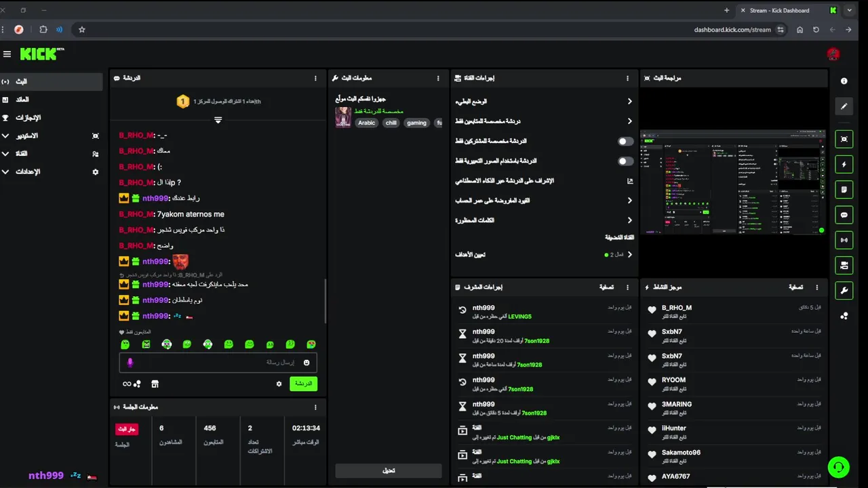Open the three-dot menu of channel actions panel
This screenshot has width=868, height=488.
coord(628,78)
